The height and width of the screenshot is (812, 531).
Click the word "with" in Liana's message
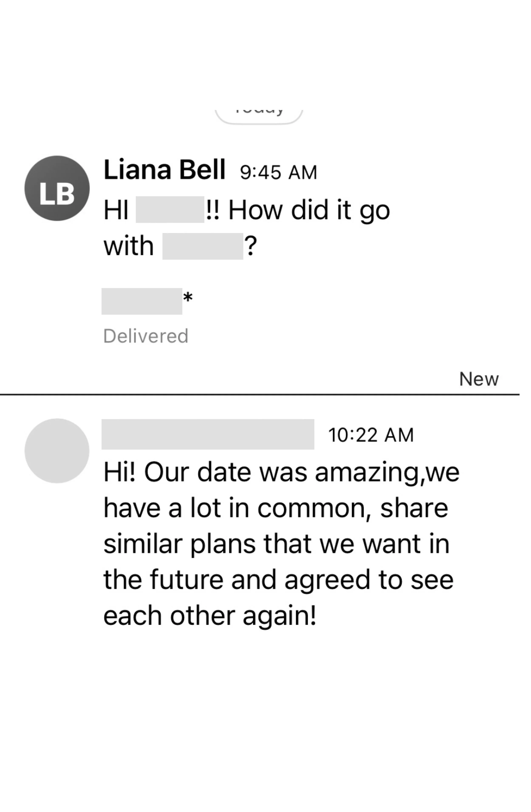pyautogui.click(x=128, y=246)
